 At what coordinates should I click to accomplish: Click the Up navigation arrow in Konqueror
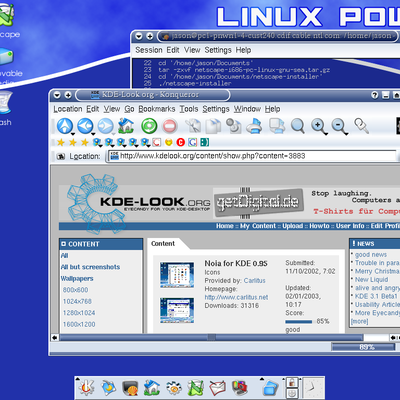pyautogui.click(x=65, y=126)
